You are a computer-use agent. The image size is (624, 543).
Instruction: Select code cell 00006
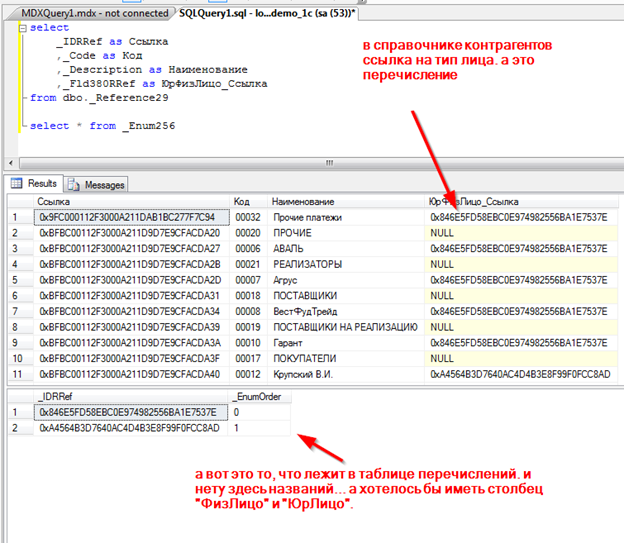click(x=249, y=249)
